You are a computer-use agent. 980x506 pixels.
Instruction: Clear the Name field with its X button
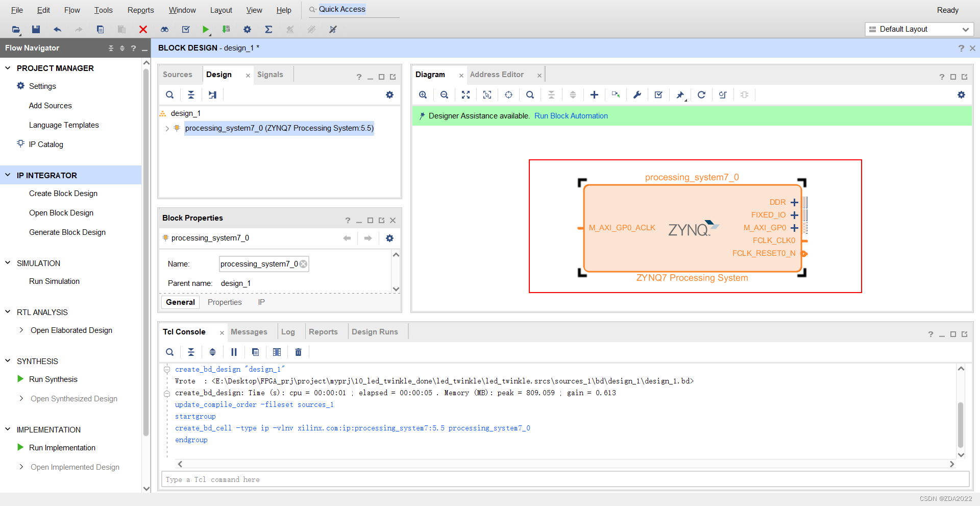pos(304,264)
